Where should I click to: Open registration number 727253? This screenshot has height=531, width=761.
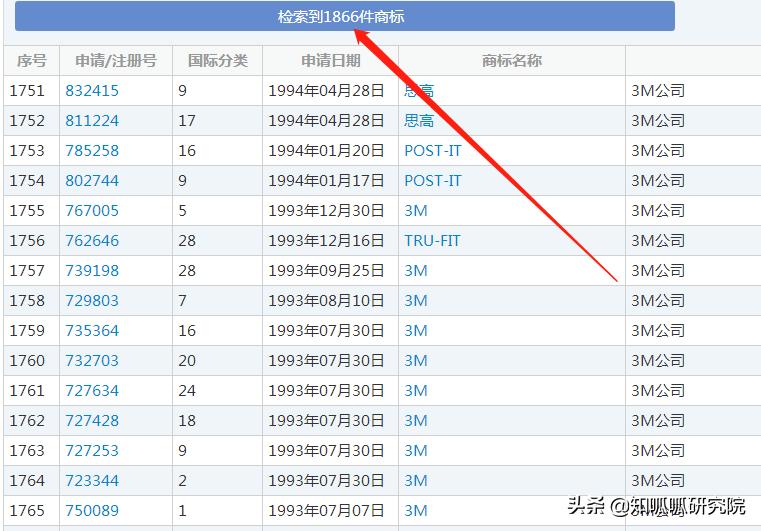(x=92, y=451)
